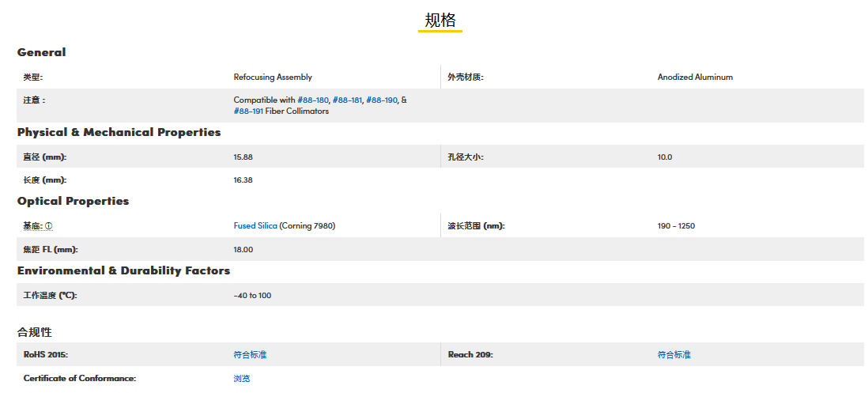Viewport: 868px width, 393px height.
Task: Click the 合规性 section heading
Action: pos(35,332)
